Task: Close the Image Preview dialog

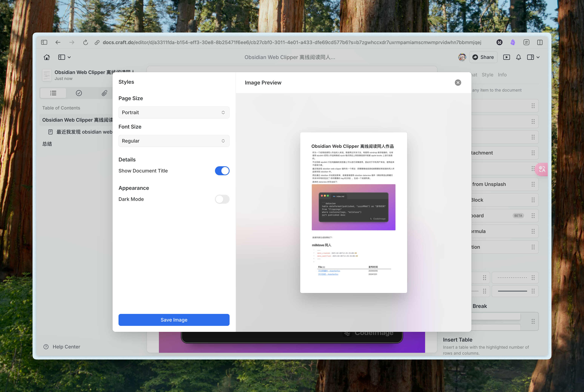Action: [458, 83]
